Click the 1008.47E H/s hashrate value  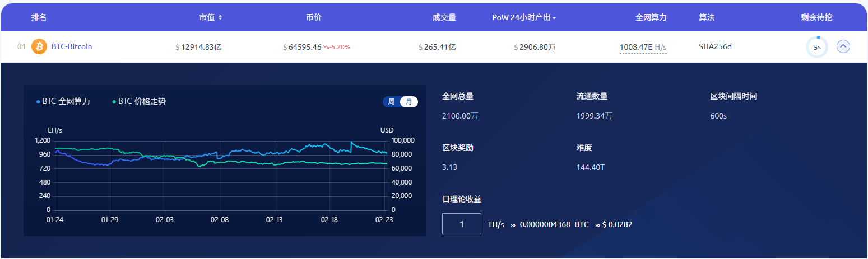[643, 47]
